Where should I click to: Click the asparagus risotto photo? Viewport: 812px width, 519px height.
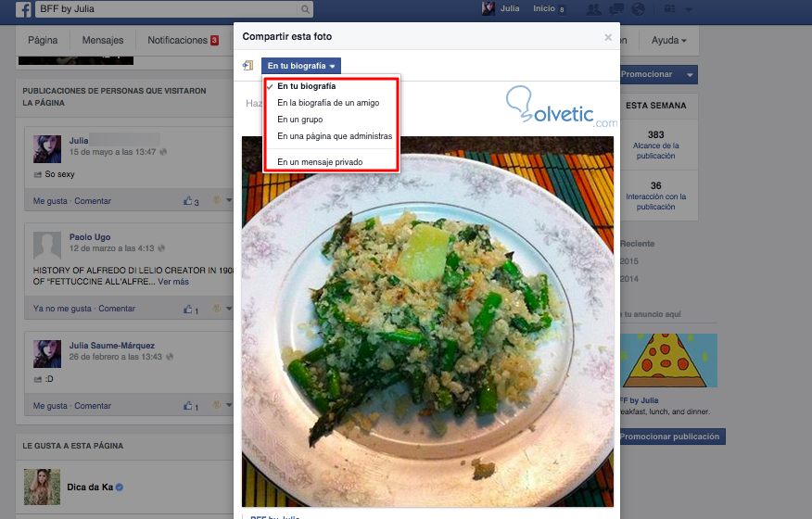point(427,322)
